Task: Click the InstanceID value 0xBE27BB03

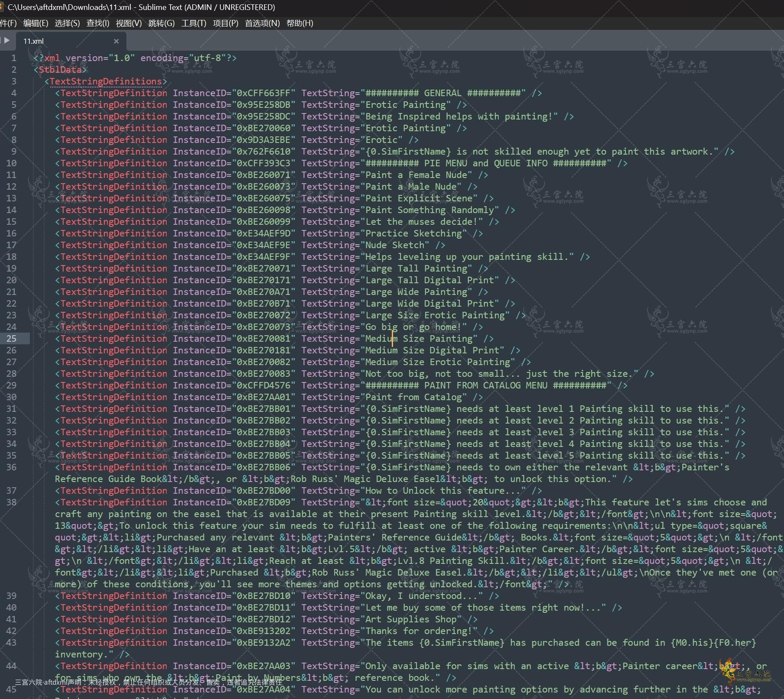Action: (x=264, y=432)
